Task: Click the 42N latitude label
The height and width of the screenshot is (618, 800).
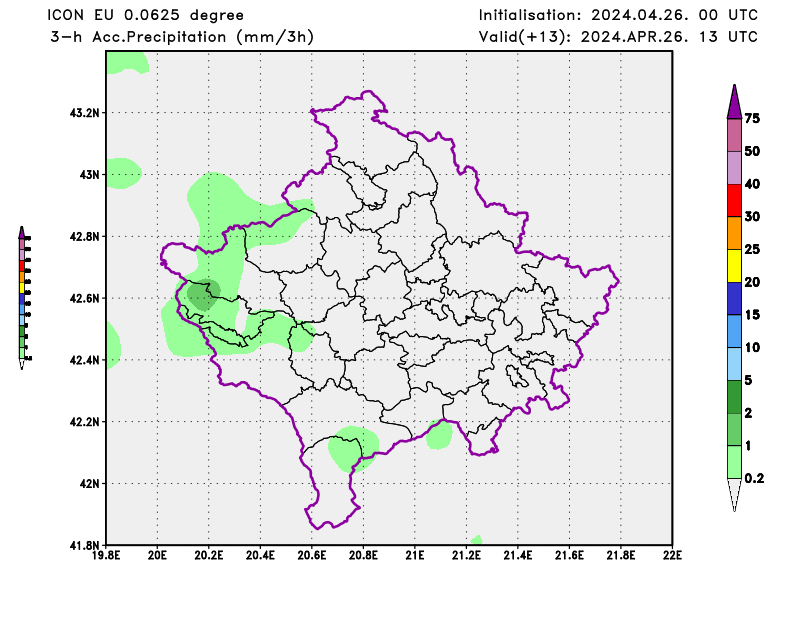Action: 89,483
